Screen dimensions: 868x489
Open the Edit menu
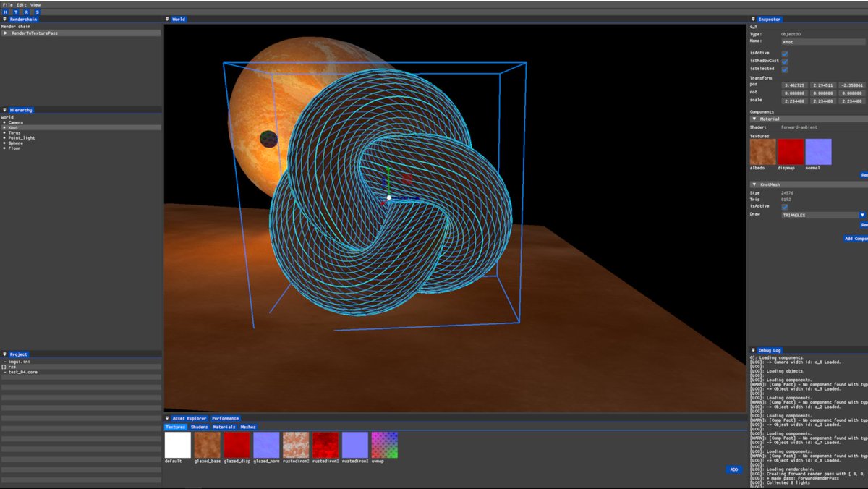coord(22,4)
